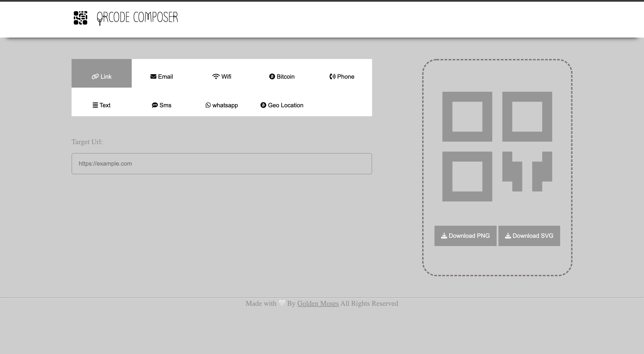The height and width of the screenshot is (354, 644).
Task: Click the QR code placeholder preview
Action: click(x=497, y=146)
